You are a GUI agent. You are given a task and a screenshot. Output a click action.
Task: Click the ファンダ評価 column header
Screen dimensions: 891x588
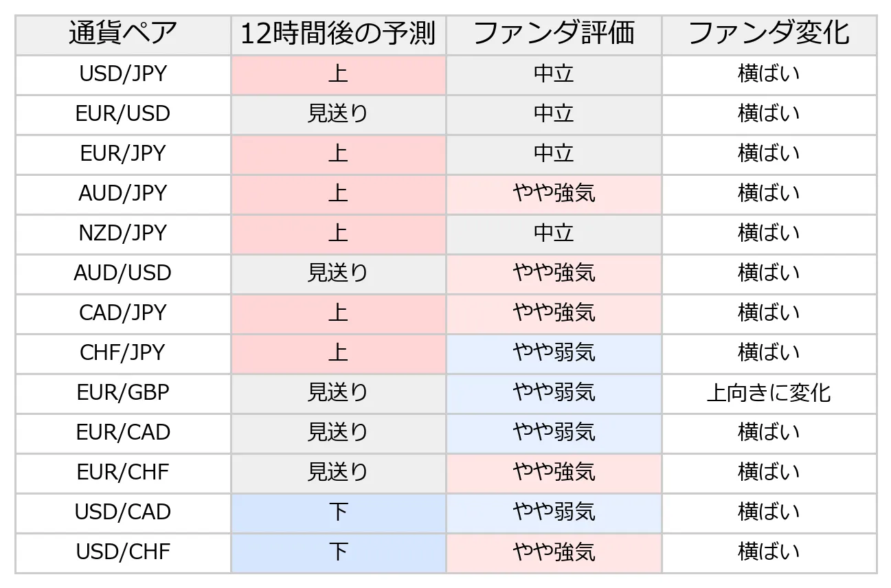click(x=554, y=34)
